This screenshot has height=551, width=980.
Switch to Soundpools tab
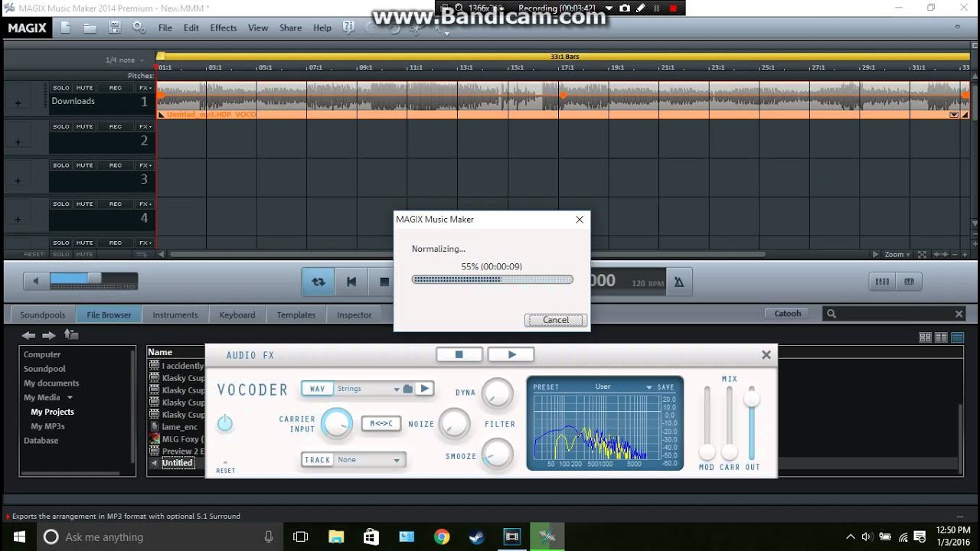point(42,315)
